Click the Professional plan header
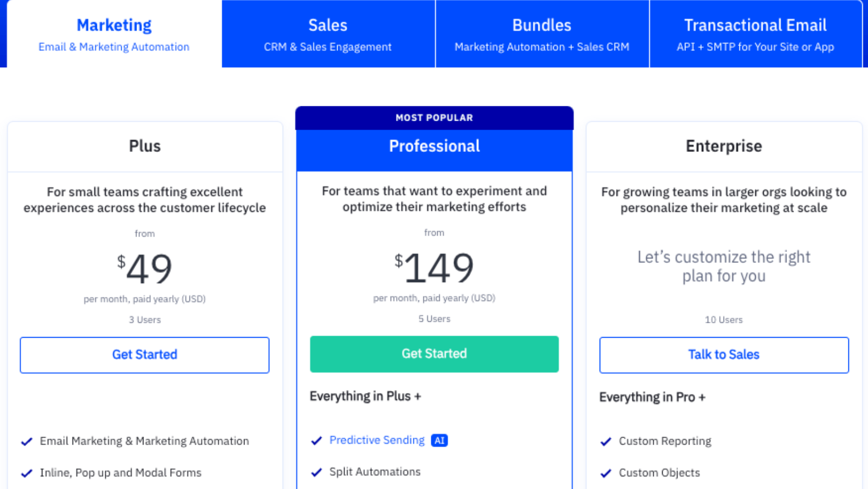Image resolution: width=868 pixels, height=489 pixels. 434,146
